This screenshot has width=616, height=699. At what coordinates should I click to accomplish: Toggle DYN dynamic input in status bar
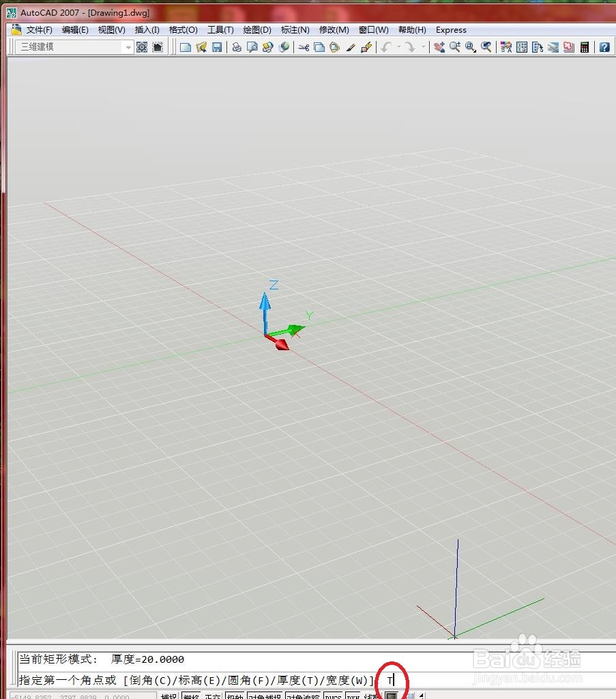(x=353, y=696)
